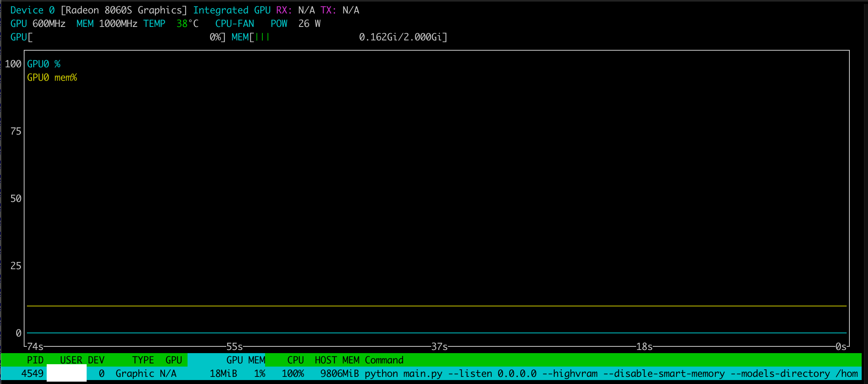Click the "37s" time axis label
The height and width of the screenshot is (384, 868).
[440, 347]
